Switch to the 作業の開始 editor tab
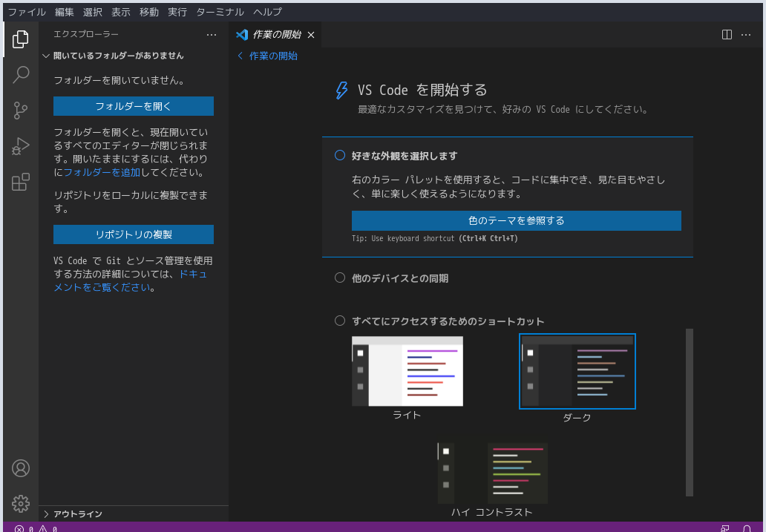 point(275,35)
